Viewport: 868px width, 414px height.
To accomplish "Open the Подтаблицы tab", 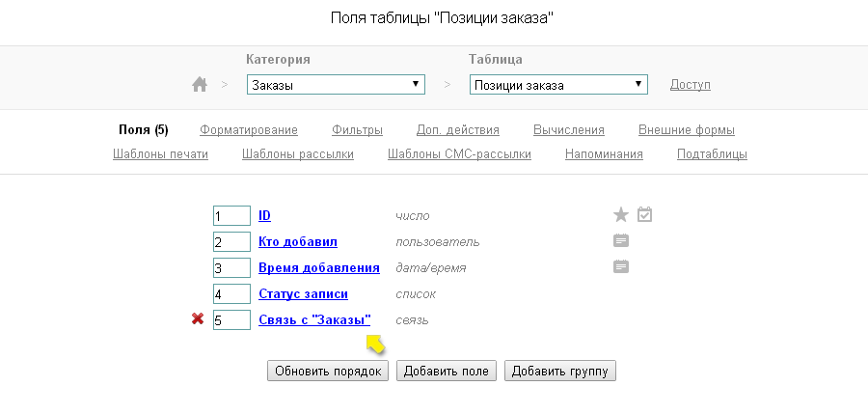I will click(x=712, y=154).
